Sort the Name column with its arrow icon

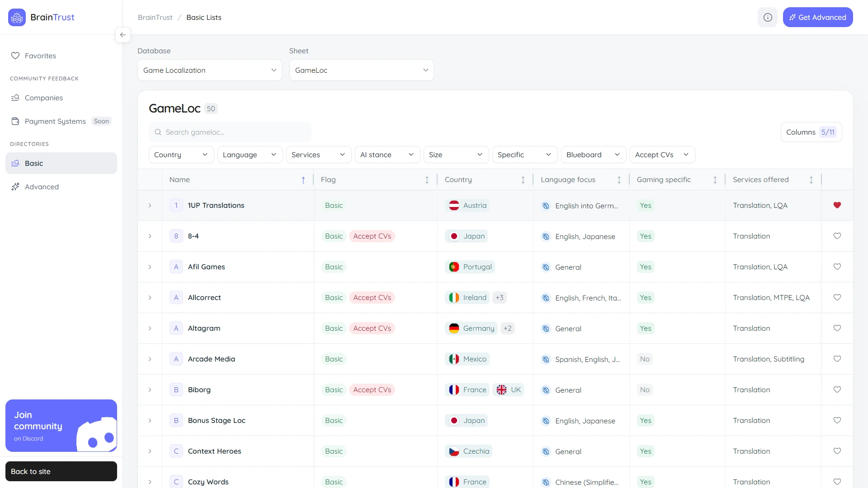(303, 180)
